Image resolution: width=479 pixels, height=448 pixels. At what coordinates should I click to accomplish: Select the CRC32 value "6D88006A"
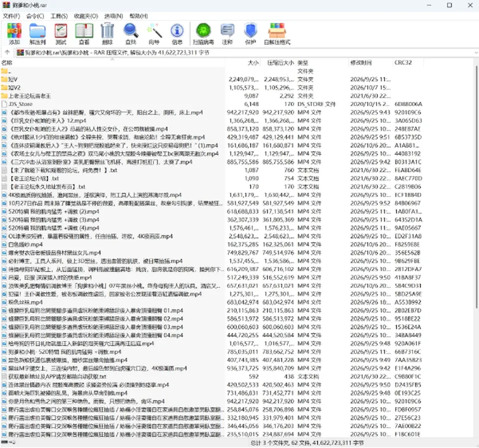click(409, 104)
